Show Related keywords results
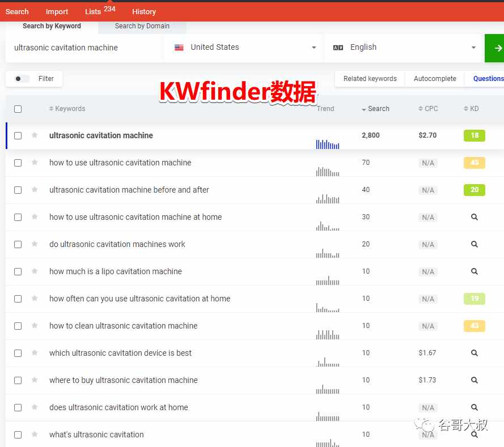The height and width of the screenshot is (447, 504). pyautogui.click(x=370, y=79)
